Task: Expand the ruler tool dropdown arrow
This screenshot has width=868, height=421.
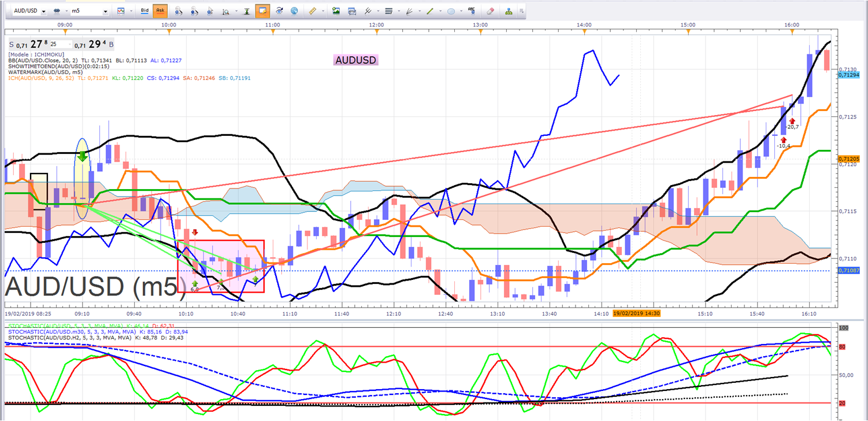Action: click(x=323, y=11)
